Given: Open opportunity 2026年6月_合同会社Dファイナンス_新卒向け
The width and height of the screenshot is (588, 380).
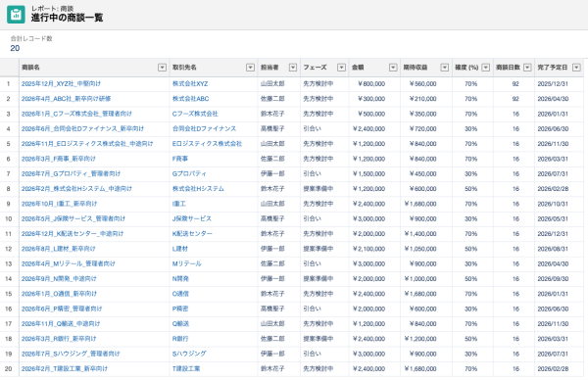Looking at the screenshot, I should (x=82, y=129).
